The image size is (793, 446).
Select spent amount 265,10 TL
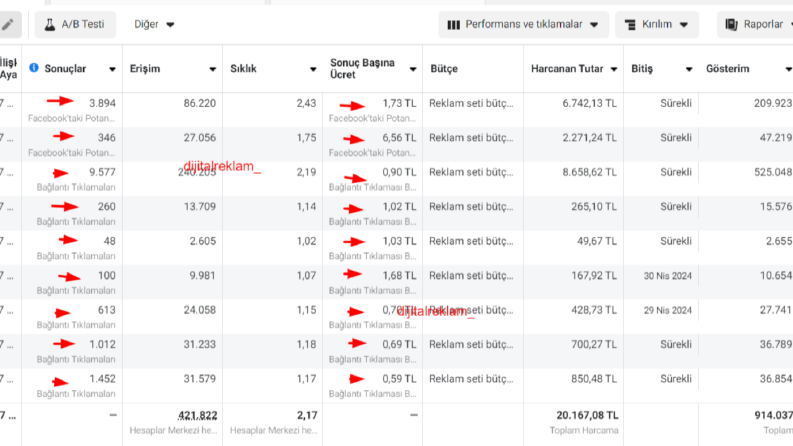tap(594, 206)
